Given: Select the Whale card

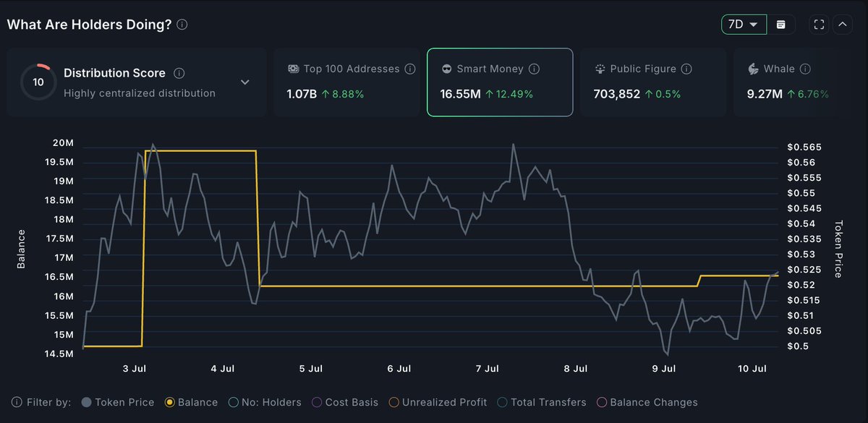Looking at the screenshot, I should point(793,82).
